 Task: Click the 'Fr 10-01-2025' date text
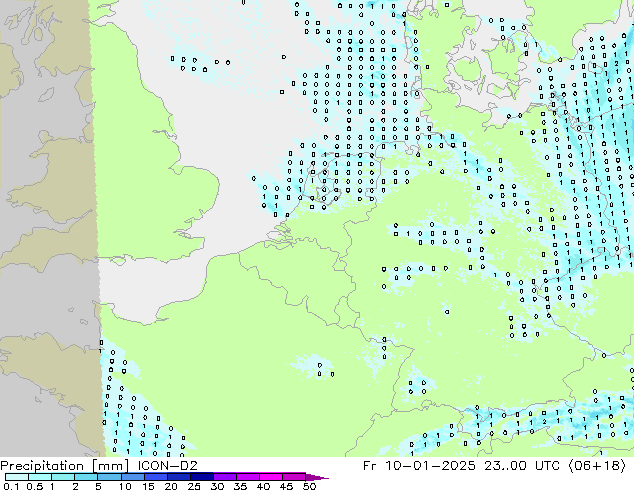pos(419,465)
